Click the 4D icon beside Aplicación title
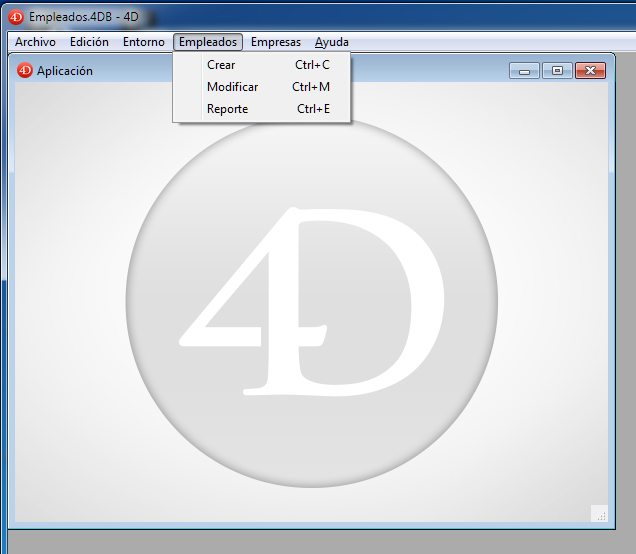 25,70
